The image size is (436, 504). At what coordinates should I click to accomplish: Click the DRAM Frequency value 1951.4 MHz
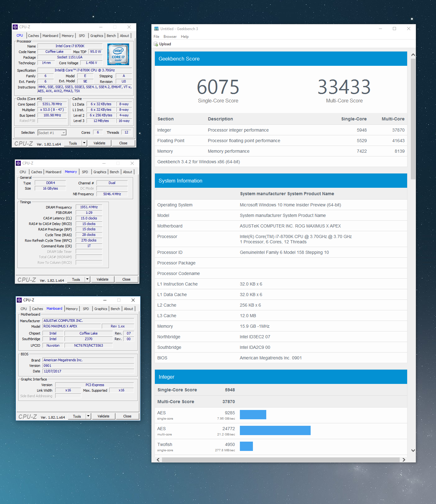(89, 207)
